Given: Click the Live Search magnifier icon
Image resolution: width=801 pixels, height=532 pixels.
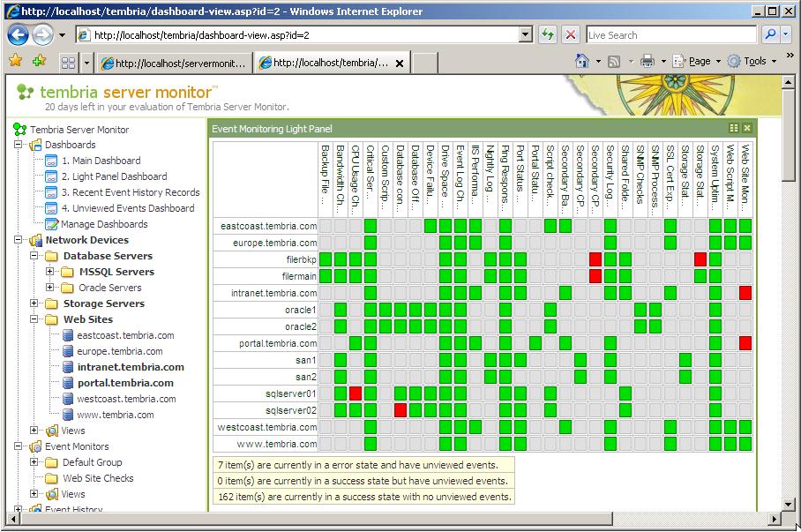Looking at the screenshot, I should point(770,34).
